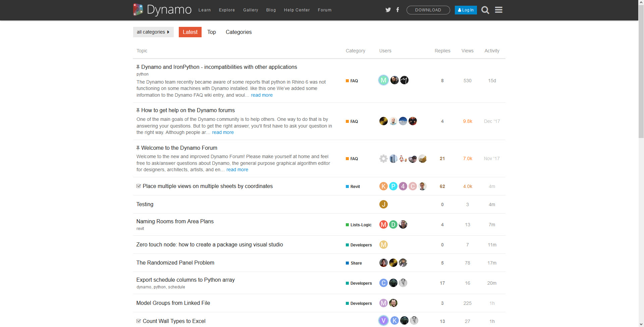Screen dimensions: 644x327
Task: Open the Twitter icon link
Action: pyautogui.click(x=388, y=10)
